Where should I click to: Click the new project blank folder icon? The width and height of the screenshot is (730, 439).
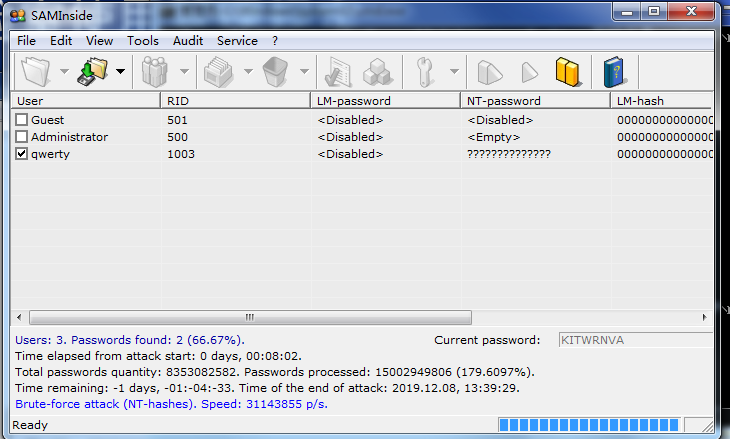pyautogui.click(x=36, y=72)
